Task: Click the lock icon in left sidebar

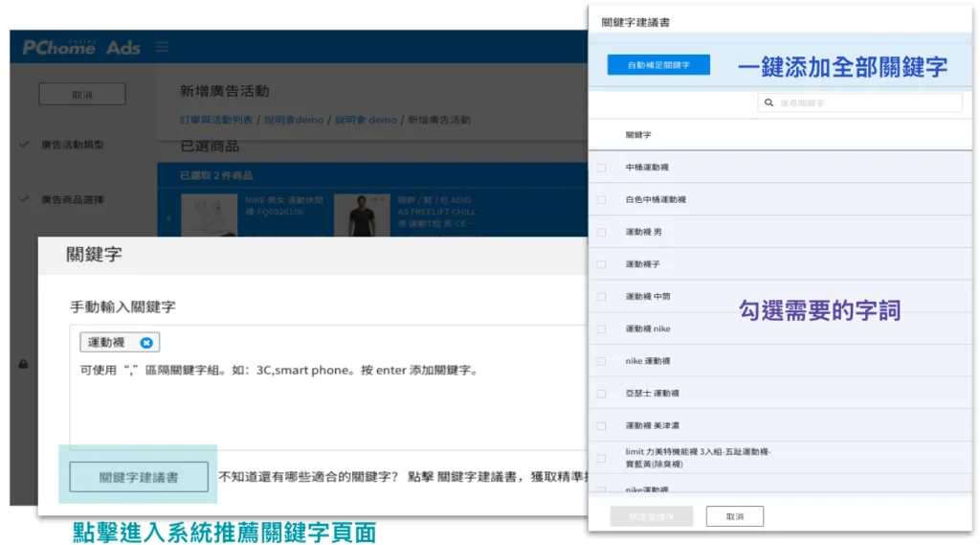Action: 23,364
